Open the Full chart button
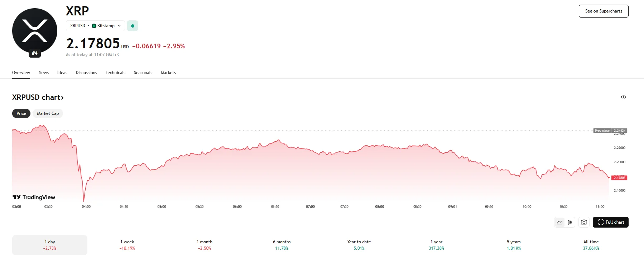644x258 pixels. tap(610, 222)
